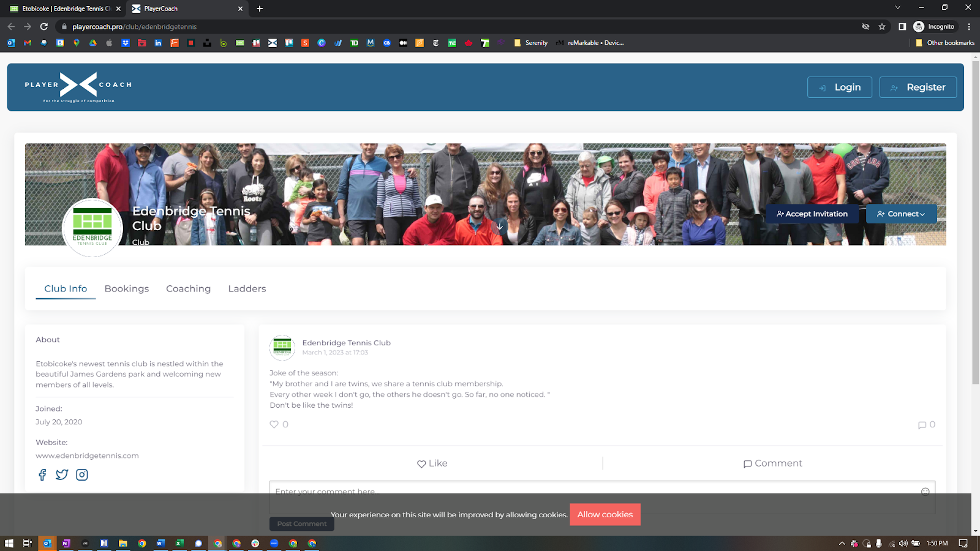Close the PlayerCoach browser tab

[x=240, y=9]
